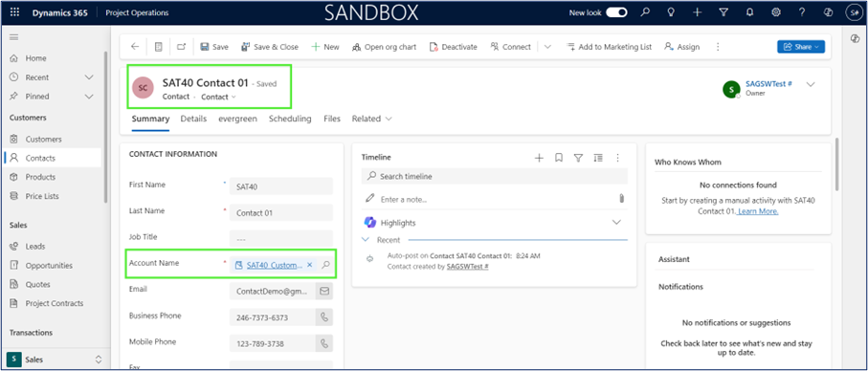Collapse the site map hamburger menu
Screen dimensions: 868x371
pyautogui.click(x=13, y=37)
